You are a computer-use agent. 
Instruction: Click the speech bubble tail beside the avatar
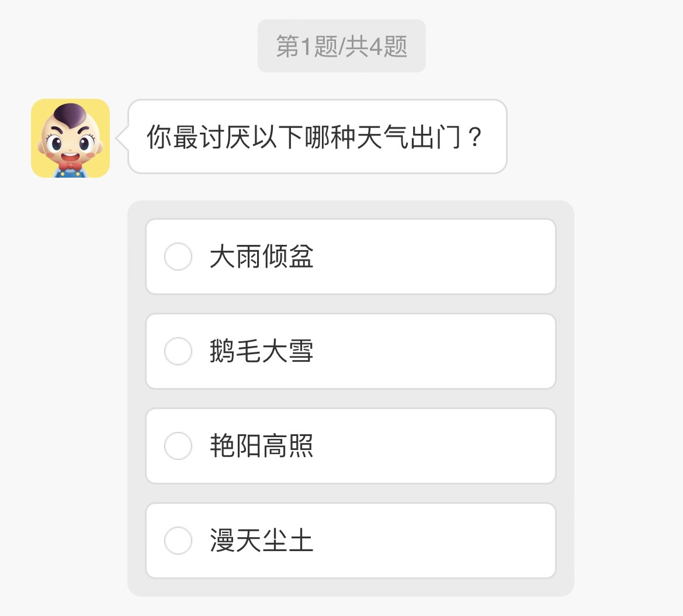point(122,139)
